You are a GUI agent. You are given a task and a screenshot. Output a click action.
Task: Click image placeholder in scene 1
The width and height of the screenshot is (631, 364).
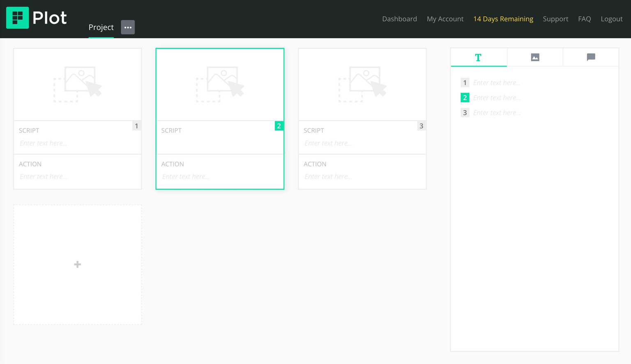click(78, 84)
